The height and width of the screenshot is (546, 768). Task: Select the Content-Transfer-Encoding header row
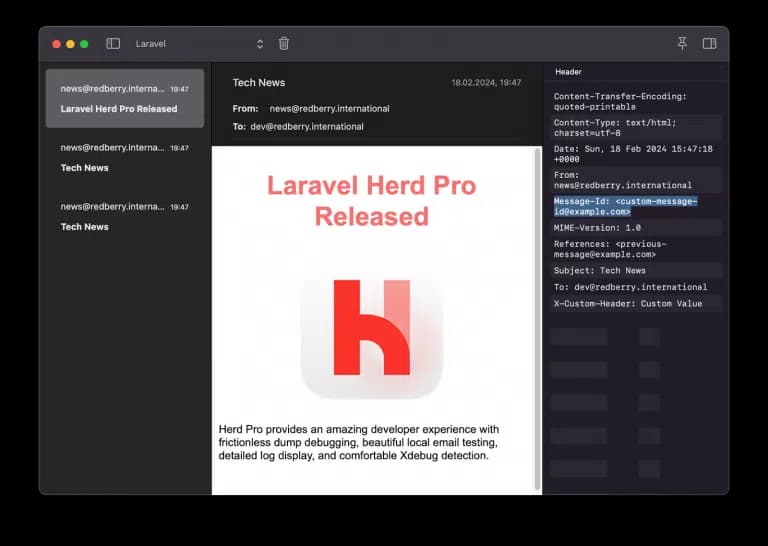(635, 101)
